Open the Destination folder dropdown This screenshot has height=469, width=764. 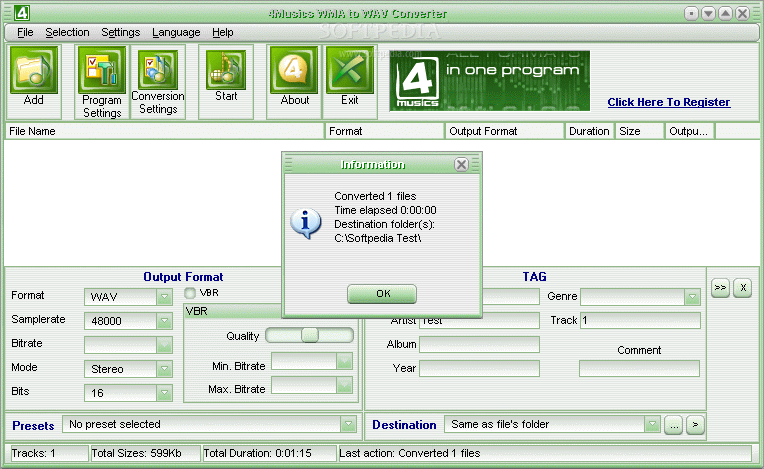click(652, 424)
